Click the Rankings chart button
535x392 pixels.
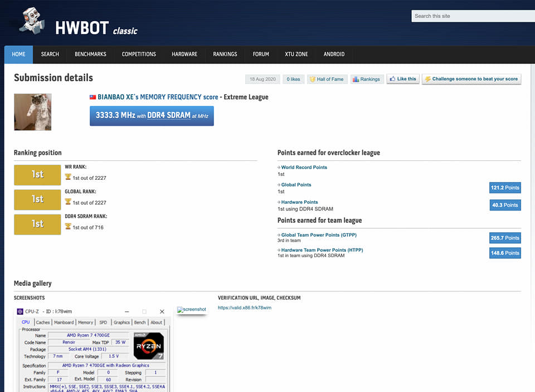367,79
